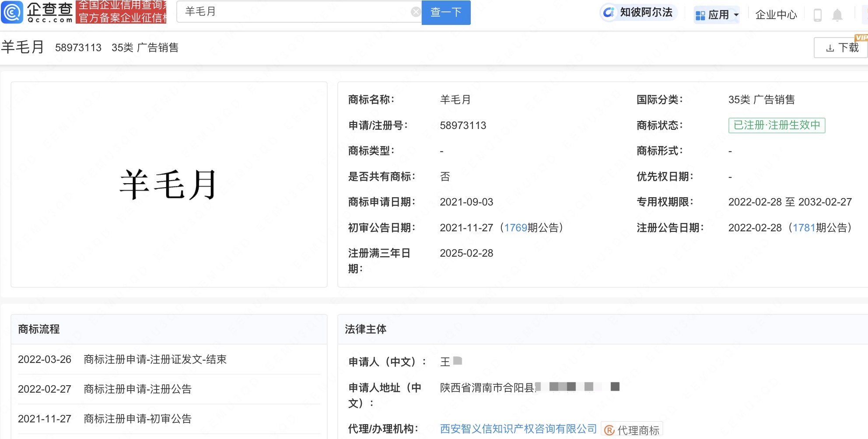Open 西安智义信知识产权咨询有限公司 agency link

pyautogui.click(x=518, y=429)
